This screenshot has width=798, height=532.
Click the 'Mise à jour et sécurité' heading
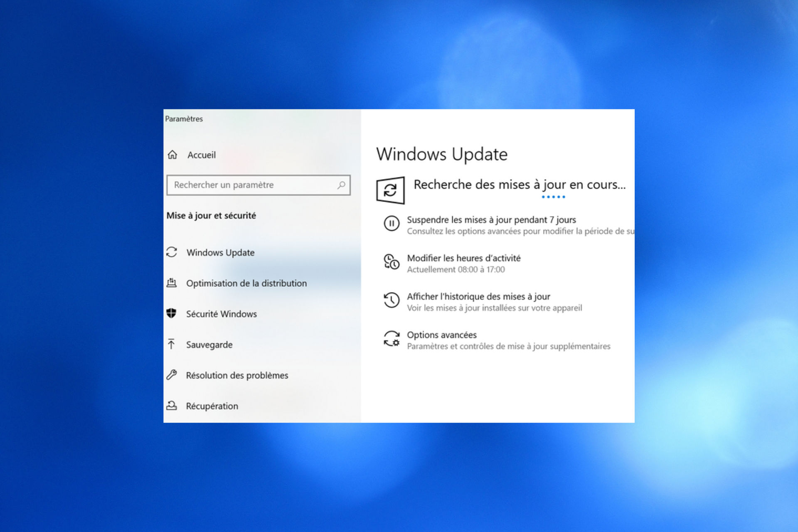click(211, 216)
